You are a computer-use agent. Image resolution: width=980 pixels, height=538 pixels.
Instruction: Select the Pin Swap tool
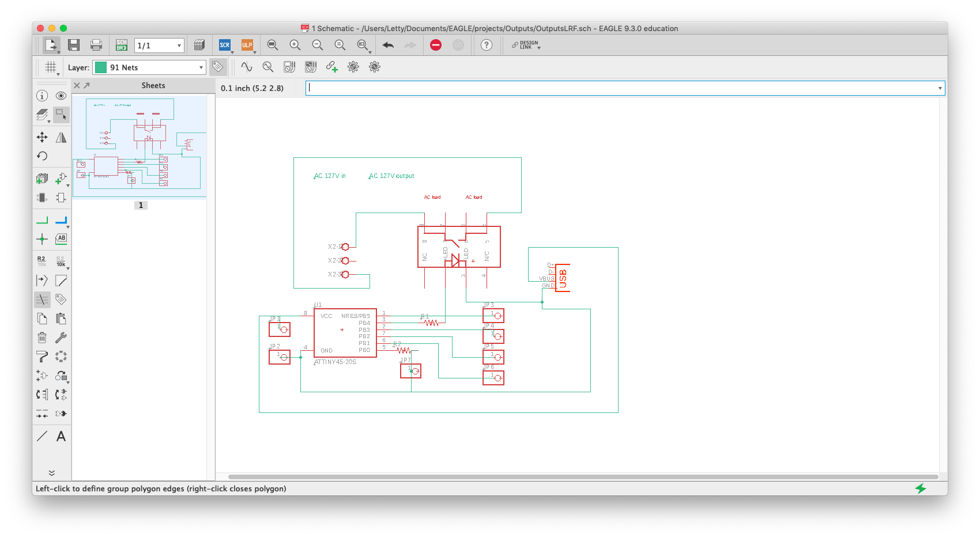[42, 395]
